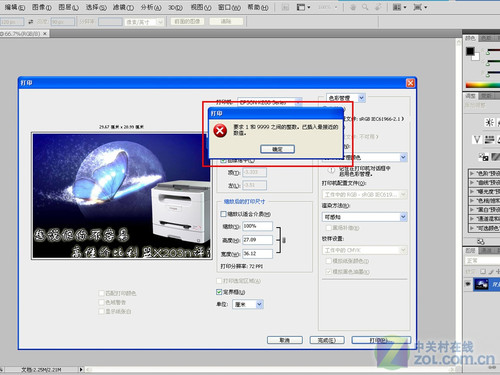Select the Zoom tool magnifier icon in the application bar

pyautogui.click(x=365, y=7)
